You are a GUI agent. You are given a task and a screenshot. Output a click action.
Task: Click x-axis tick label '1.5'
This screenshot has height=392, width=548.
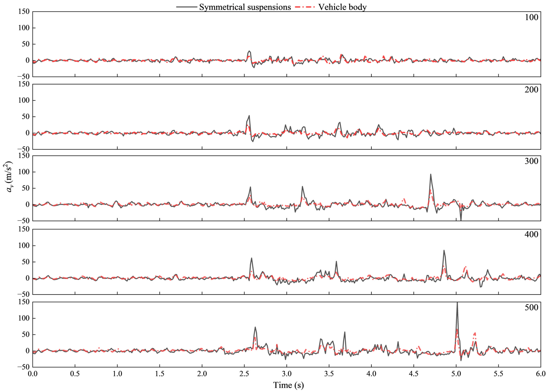[160, 374]
